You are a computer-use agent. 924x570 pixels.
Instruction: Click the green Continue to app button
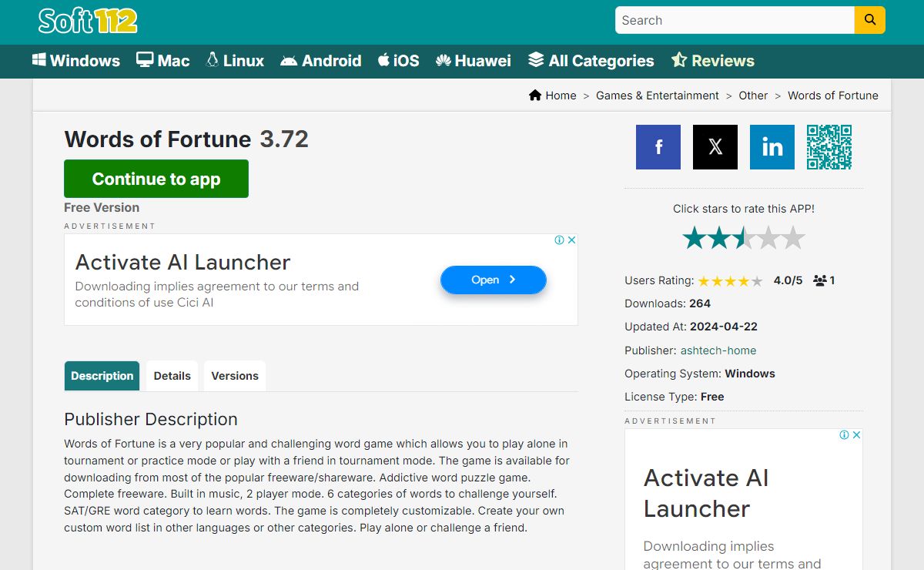coord(156,179)
